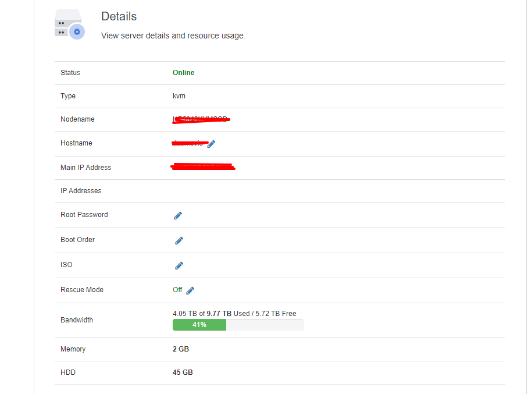Click the redacted Nodename value
Image resolution: width=532 pixels, height=394 pixels.
click(x=201, y=119)
